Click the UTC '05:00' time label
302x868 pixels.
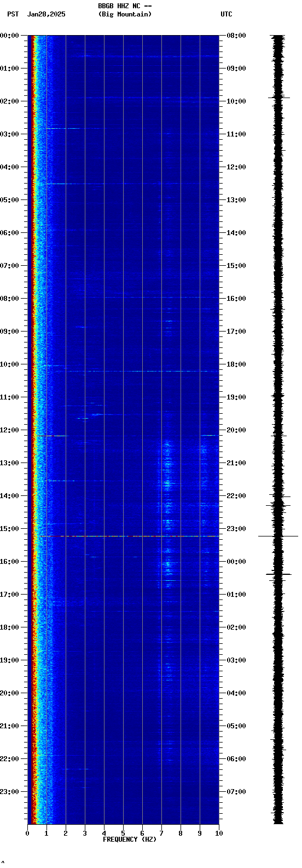click(236, 726)
